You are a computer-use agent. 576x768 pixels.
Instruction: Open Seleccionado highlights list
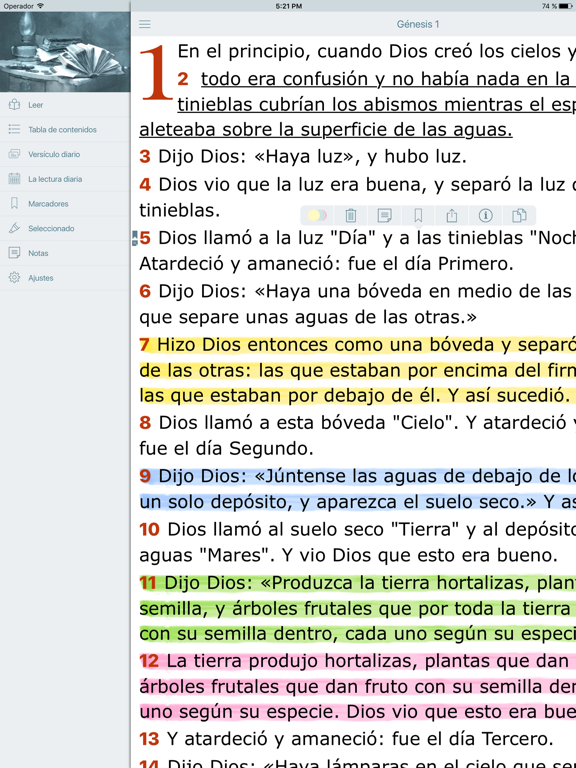point(65,228)
